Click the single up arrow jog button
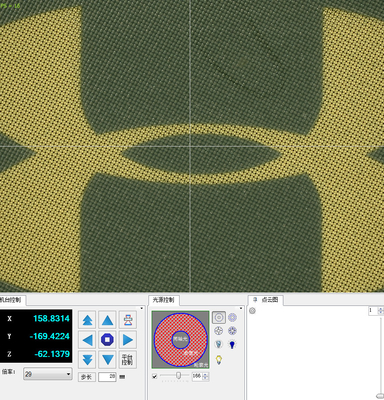The height and width of the screenshot is (400, 384). [x=107, y=320]
